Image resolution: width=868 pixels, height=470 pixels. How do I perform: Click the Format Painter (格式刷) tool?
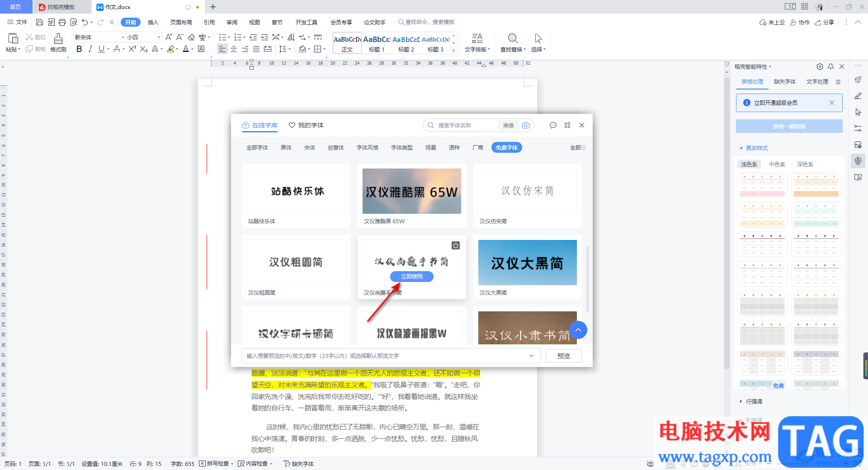tap(58, 42)
